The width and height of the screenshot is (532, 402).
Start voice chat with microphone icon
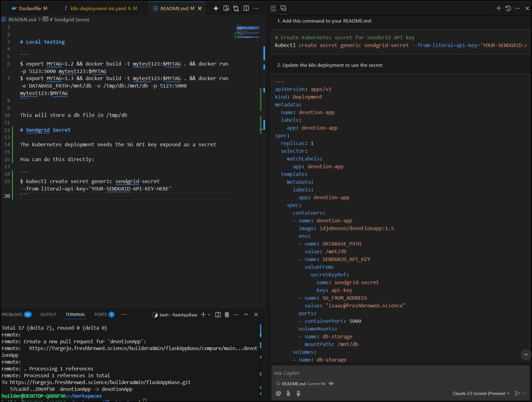click(298, 393)
